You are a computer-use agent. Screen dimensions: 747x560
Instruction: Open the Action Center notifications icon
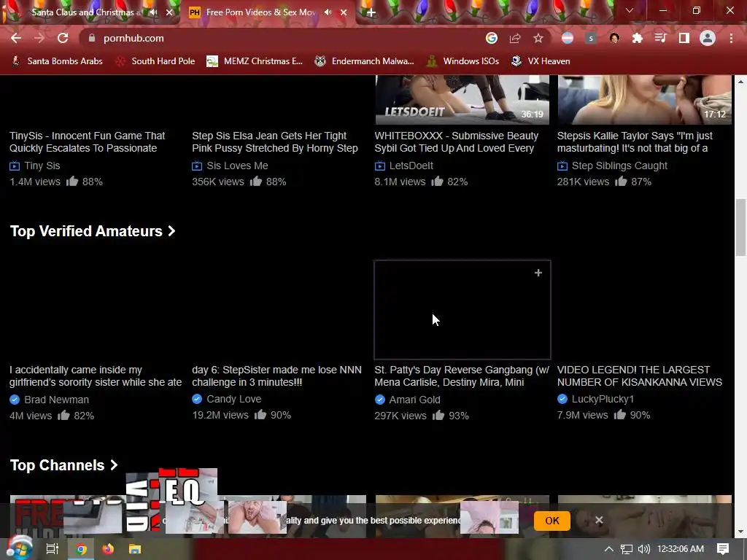point(723,549)
